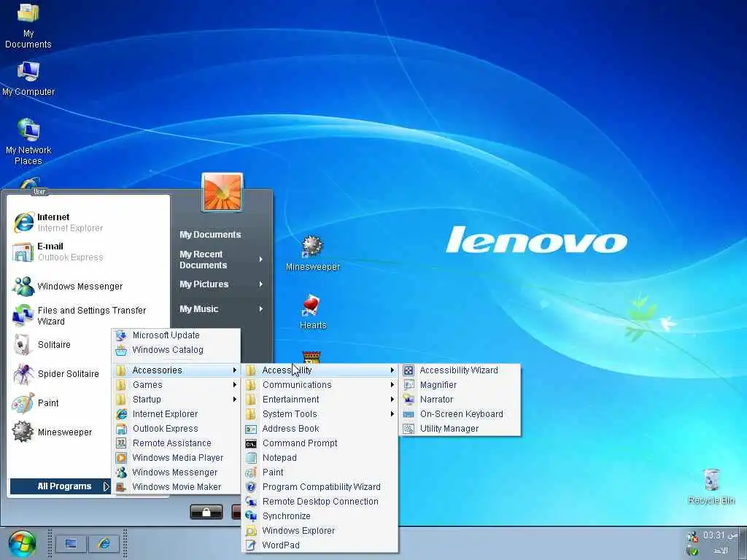
Task: Click All Programs button
Action: [x=61, y=486]
